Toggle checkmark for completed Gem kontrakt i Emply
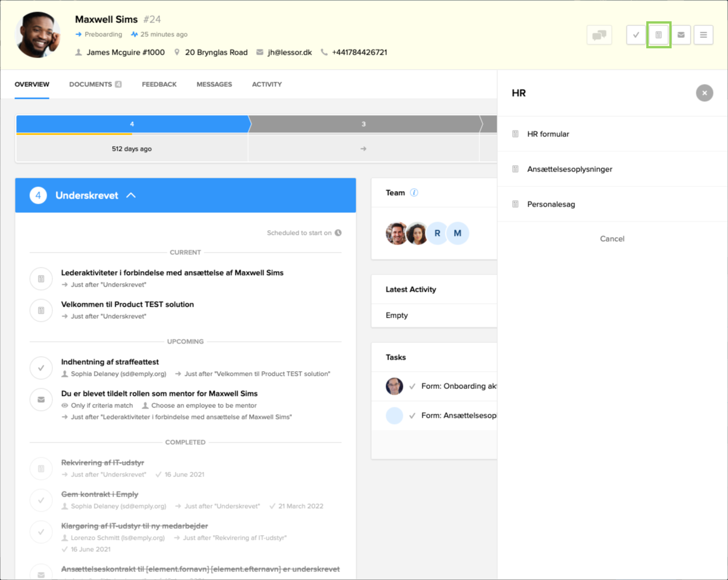 [41, 500]
